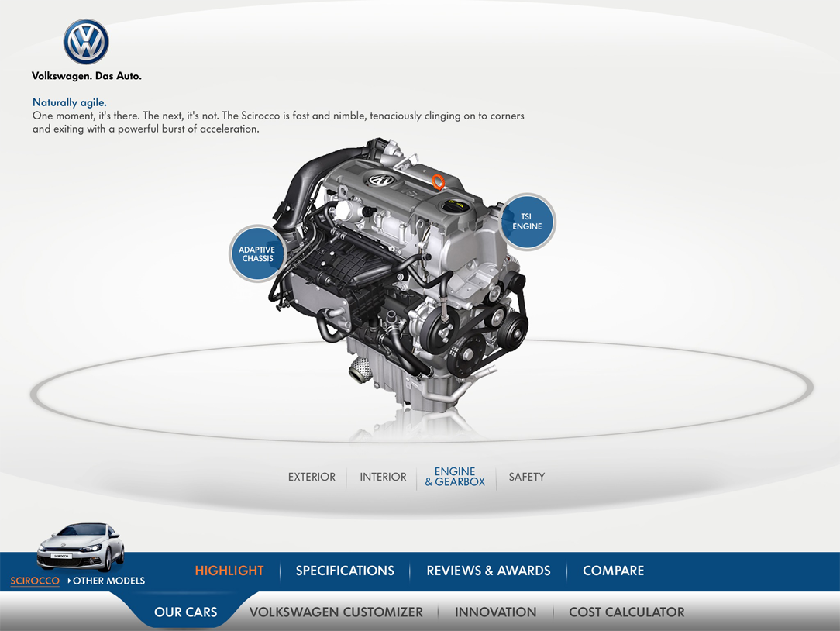The height and width of the screenshot is (631, 840).
Task: Switch to the Safety view
Action: pos(527,477)
